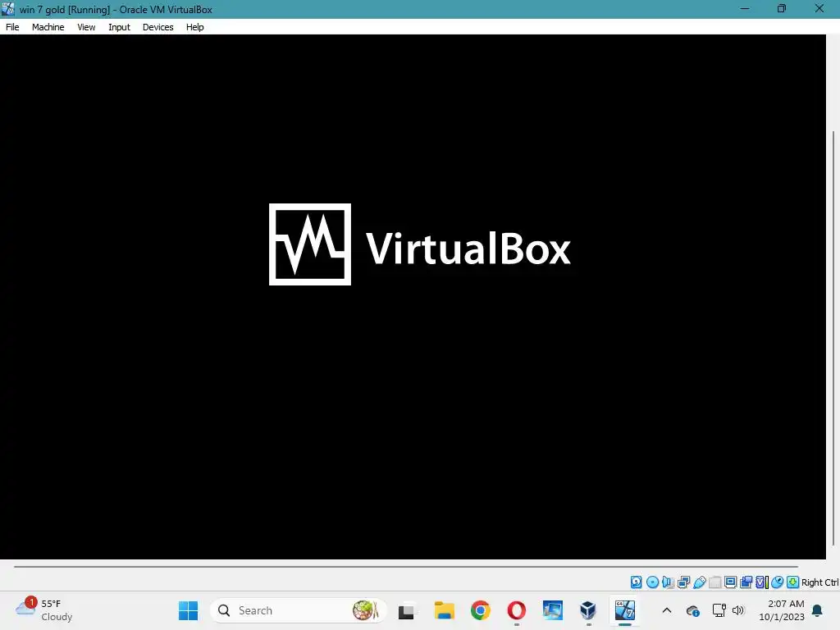This screenshot has width=840, height=630.
Task: Click the green arrow keyboard capture icon
Action: pos(793,582)
